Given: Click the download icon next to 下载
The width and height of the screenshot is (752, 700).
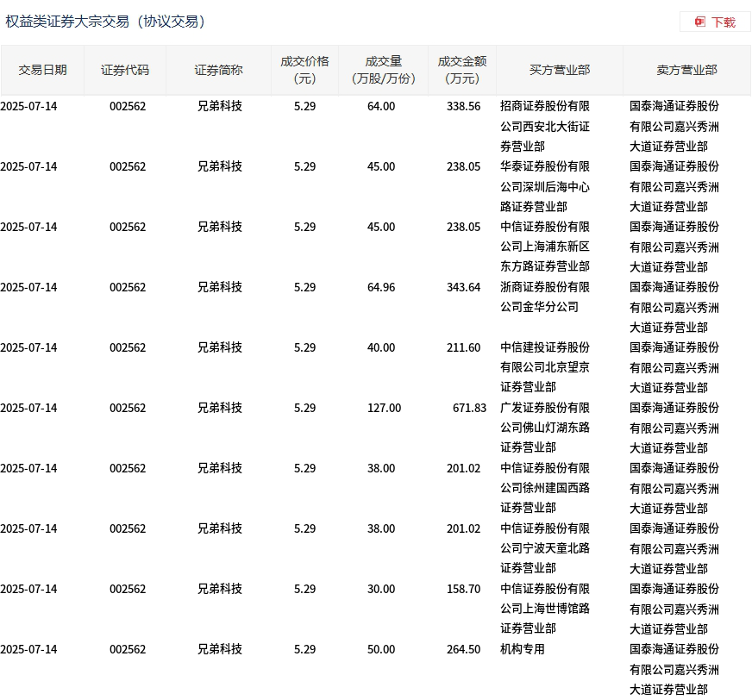Looking at the screenshot, I should pyautogui.click(x=700, y=22).
